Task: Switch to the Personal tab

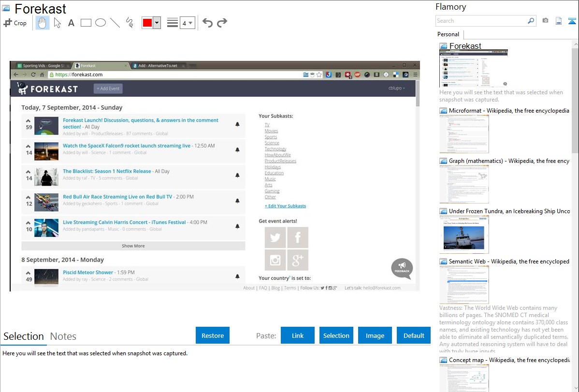Action: click(449, 34)
